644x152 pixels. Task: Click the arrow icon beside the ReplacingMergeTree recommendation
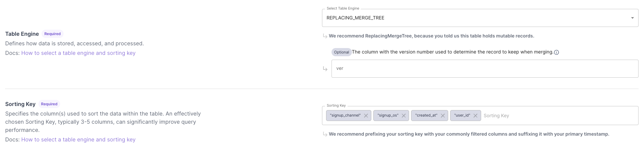[325, 36]
